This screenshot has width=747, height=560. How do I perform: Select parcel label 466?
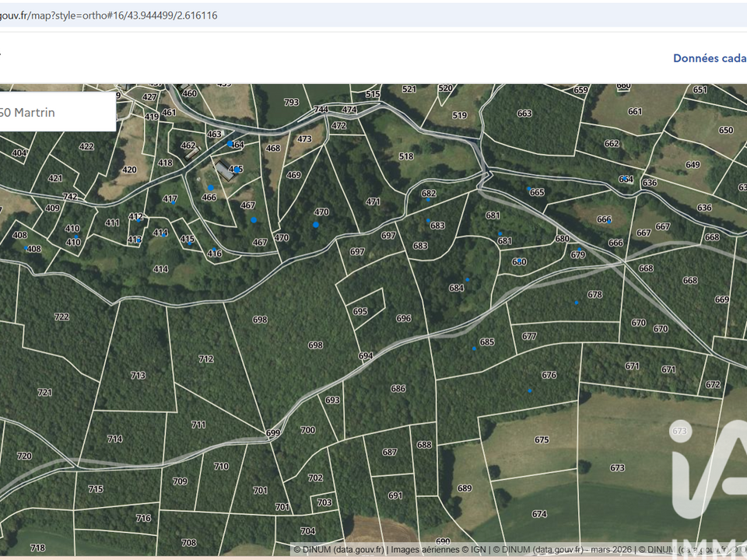point(209,197)
